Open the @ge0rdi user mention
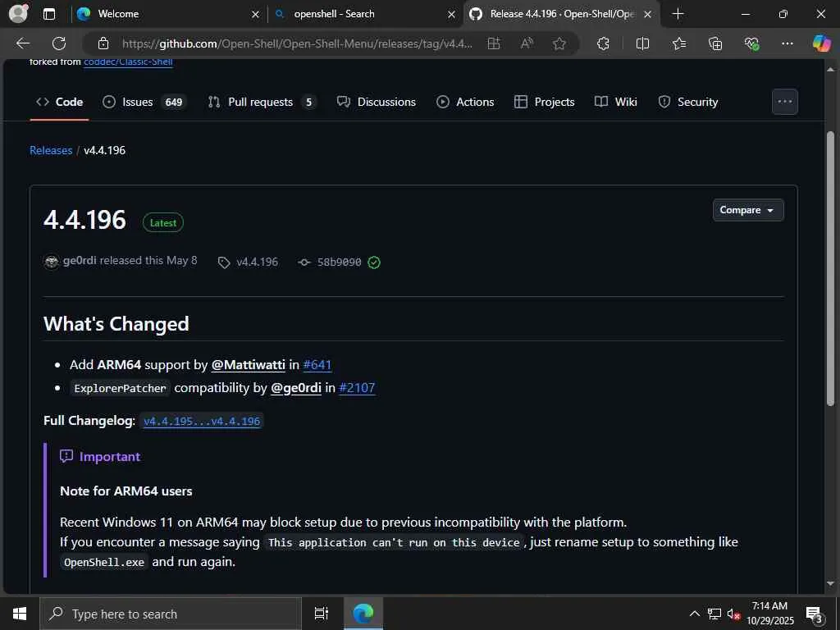Screen dimensions: 840x630 295,388
